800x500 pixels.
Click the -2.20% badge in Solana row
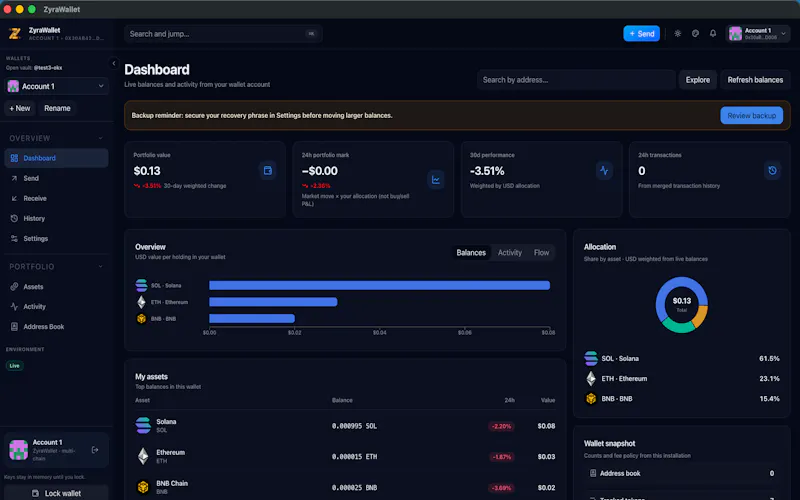click(x=501, y=427)
